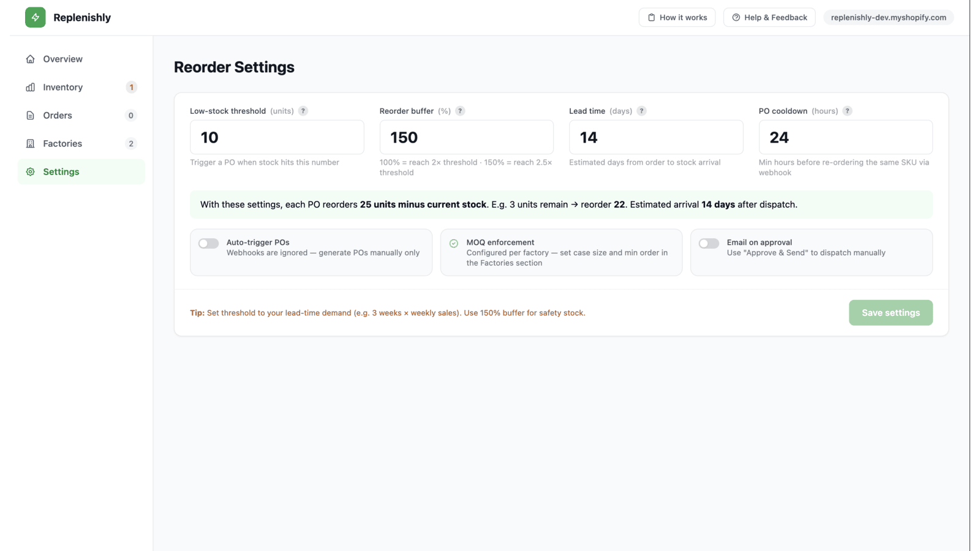980x551 pixels.
Task: Click the Reorder Settings heading
Action: click(x=234, y=67)
